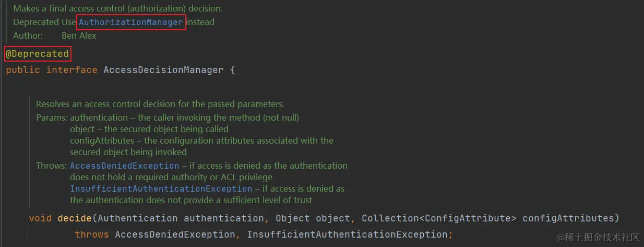This screenshot has width=644, height=247.
Task: Click the configAttributes parameter name
Action: pyautogui.click(x=568, y=218)
